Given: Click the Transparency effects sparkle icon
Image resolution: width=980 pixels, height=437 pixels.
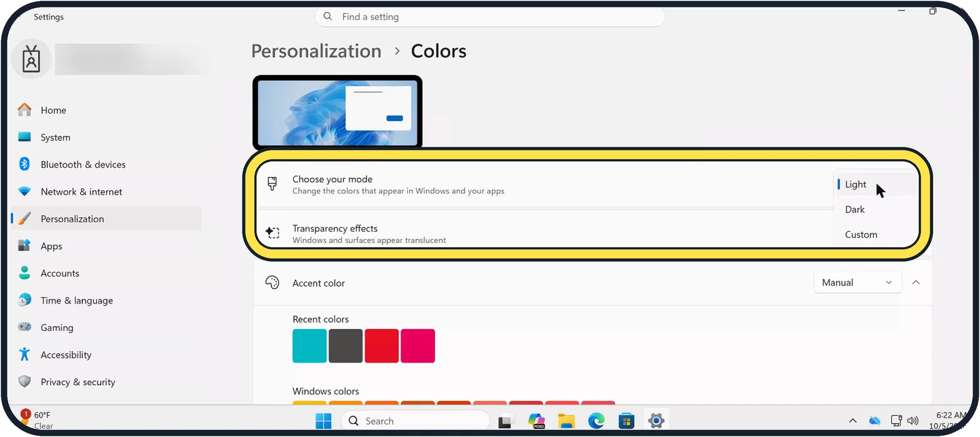Looking at the screenshot, I should pyautogui.click(x=272, y=233).
